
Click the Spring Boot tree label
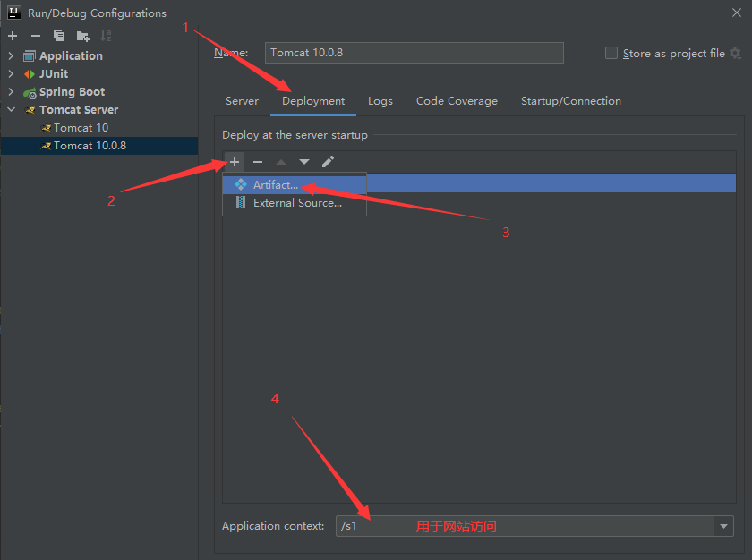[x=72, y=92]
